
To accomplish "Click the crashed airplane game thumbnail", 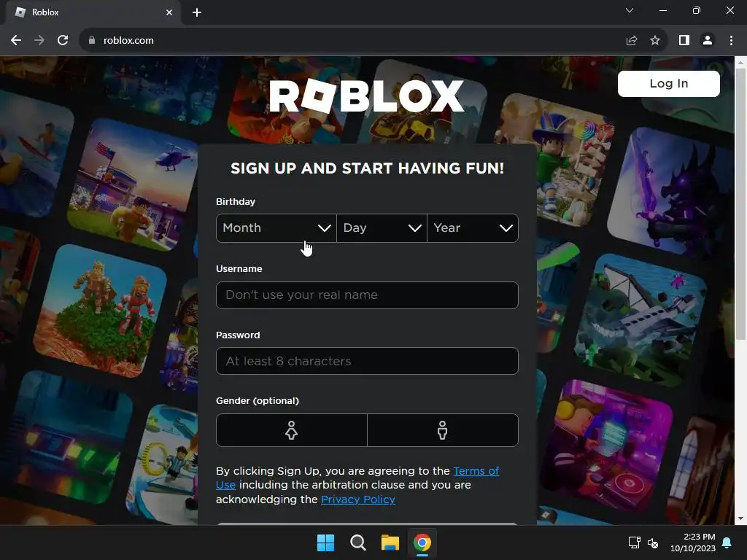I will [640, 319].
